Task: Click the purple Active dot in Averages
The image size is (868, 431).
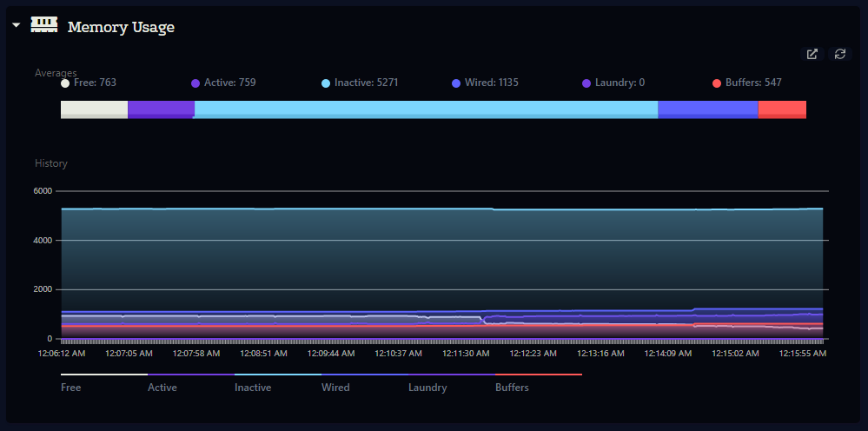Action: [x=195, y=83]
